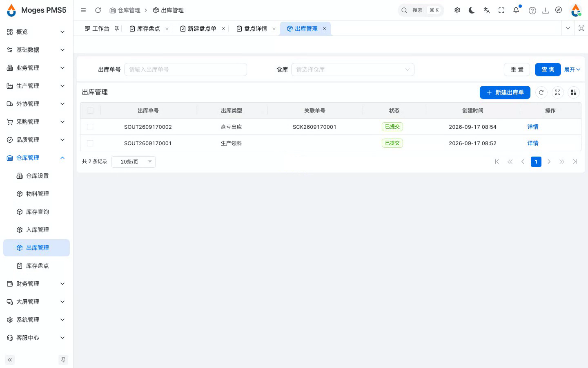This screenshot has height=368, width=588.
Task: Open the top search box
Action: pos(421,10)
